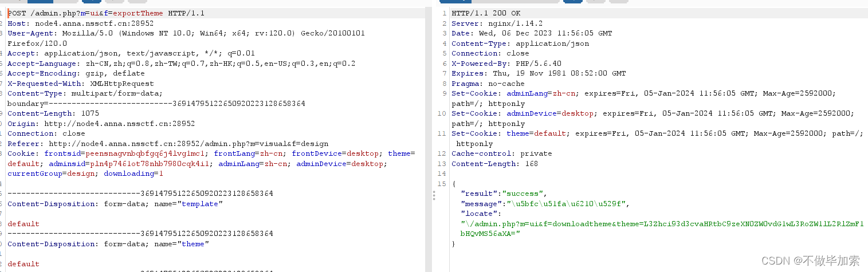Select the Accept: application/json header

(x=131, y=53)
